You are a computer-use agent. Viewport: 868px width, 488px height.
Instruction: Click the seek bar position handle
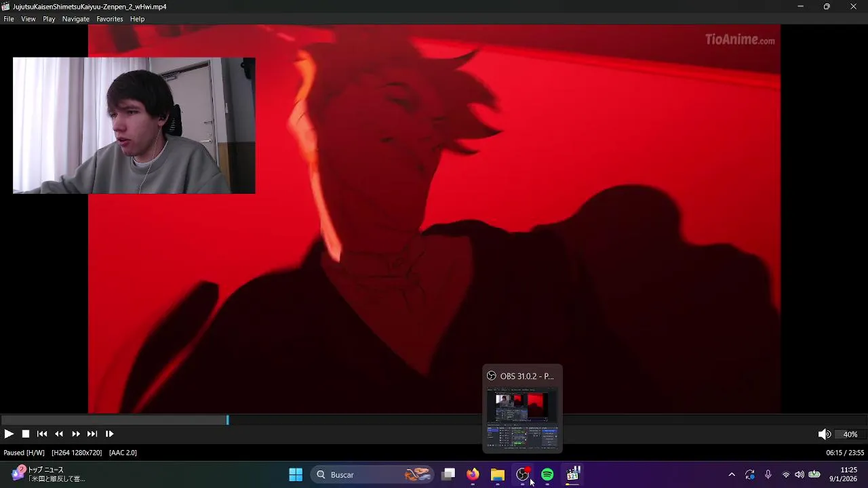coord(227,420)
